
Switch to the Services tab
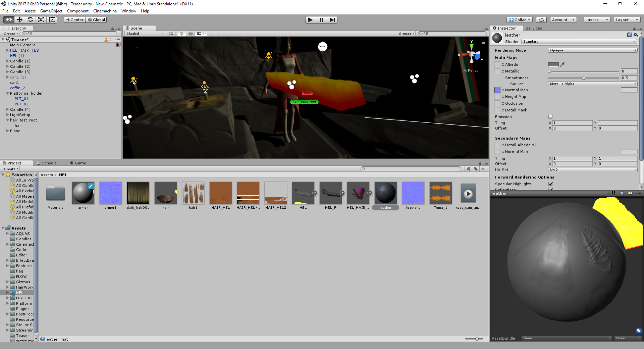534,28
